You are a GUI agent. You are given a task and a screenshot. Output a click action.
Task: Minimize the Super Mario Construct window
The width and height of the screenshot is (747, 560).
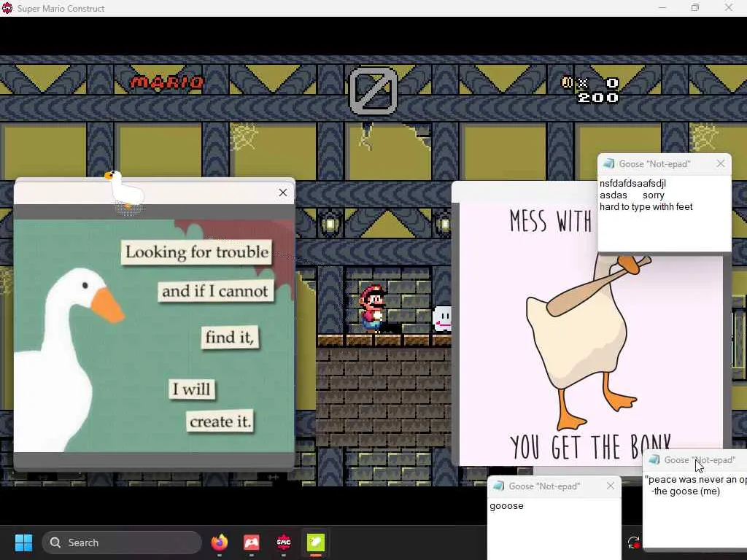pyautogui.click(x=662, y=8)
